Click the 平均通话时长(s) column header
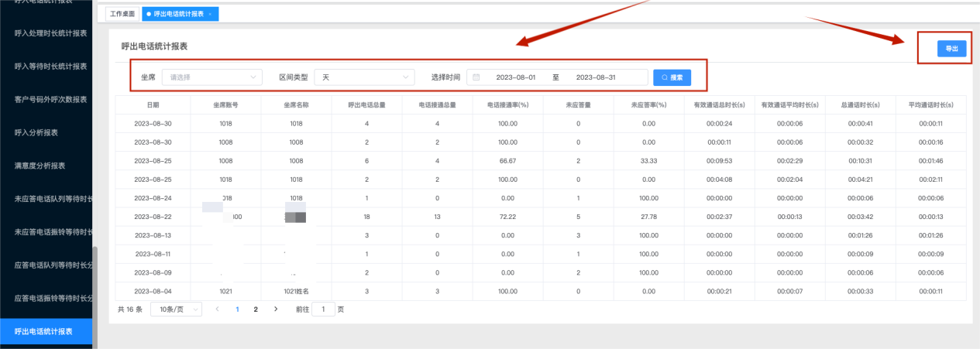Viewport: 980px width, 349px height. (930, 104)
